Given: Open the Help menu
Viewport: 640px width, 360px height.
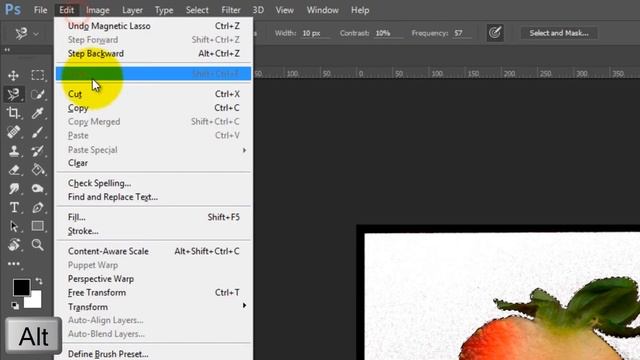Looking at the screenshot, I should tap(360, 10).
